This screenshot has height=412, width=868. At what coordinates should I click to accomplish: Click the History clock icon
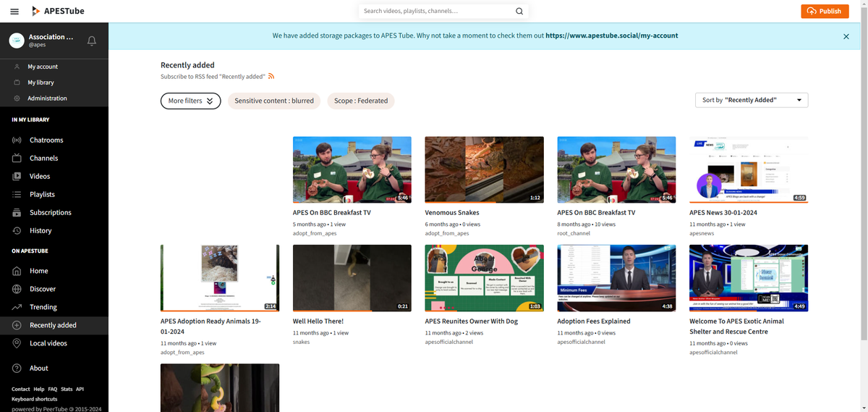tap(17, 230)
